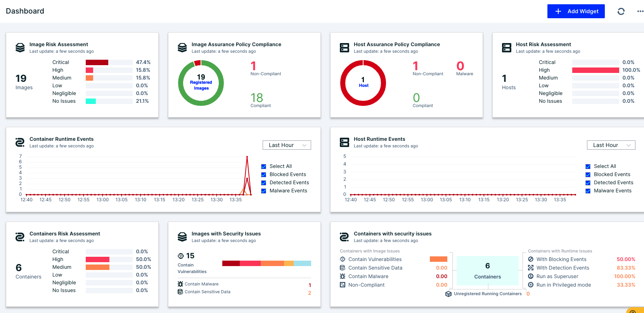Uncheck Malware Events in Container Runtime Events
Image resolution: width=644 pixels, height=313 pixels.
(x=264, y=191)
